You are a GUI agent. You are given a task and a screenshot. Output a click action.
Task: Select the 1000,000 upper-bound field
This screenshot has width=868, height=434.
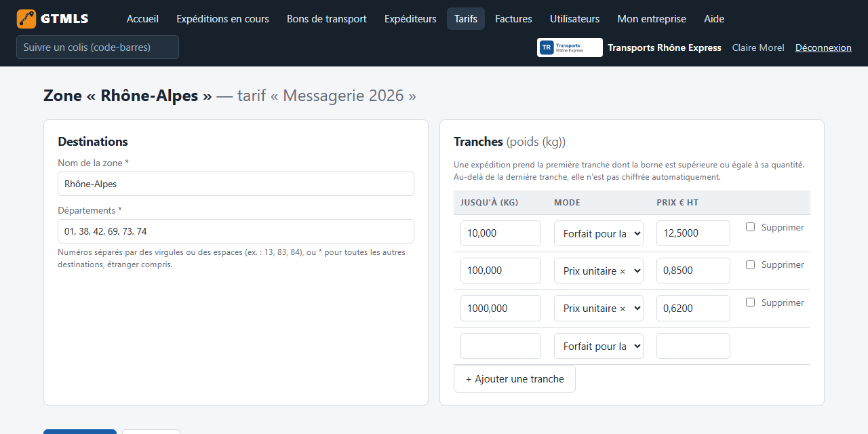500,308
